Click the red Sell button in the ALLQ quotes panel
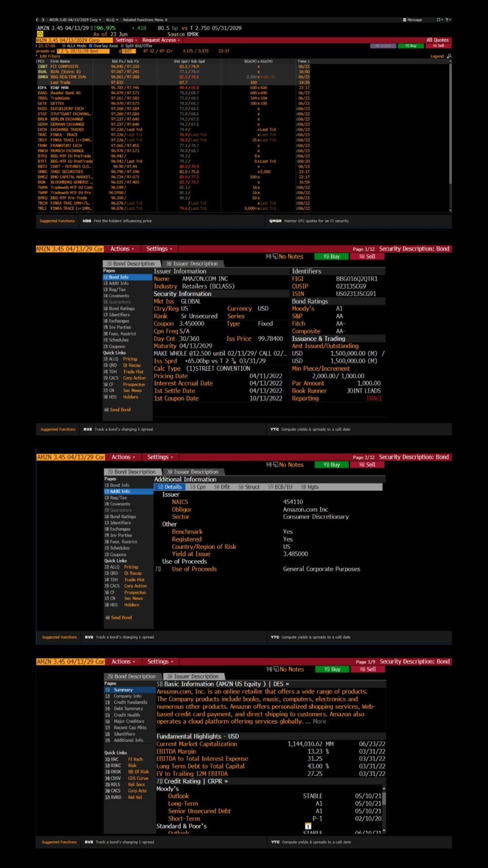Image resolution: width=488 pixels, height=868 pixels. tap(438, 46)
